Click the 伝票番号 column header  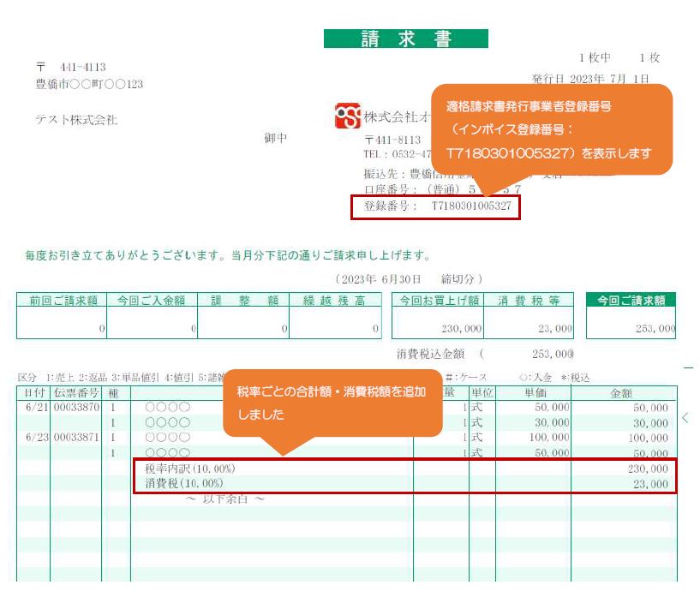(75, 393)
